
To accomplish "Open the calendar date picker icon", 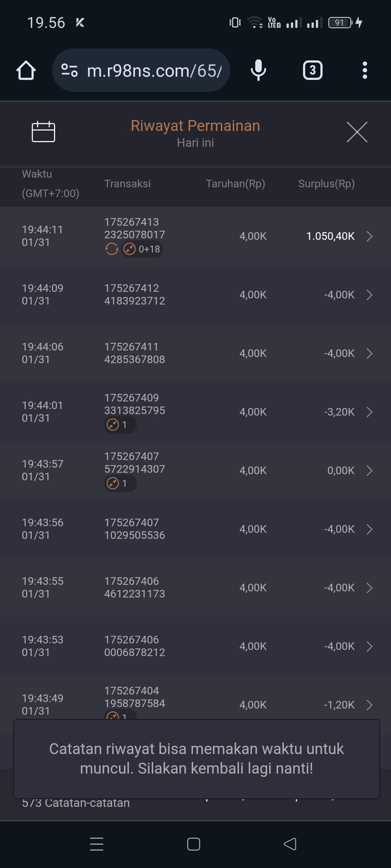I will [x=43, y=132].
